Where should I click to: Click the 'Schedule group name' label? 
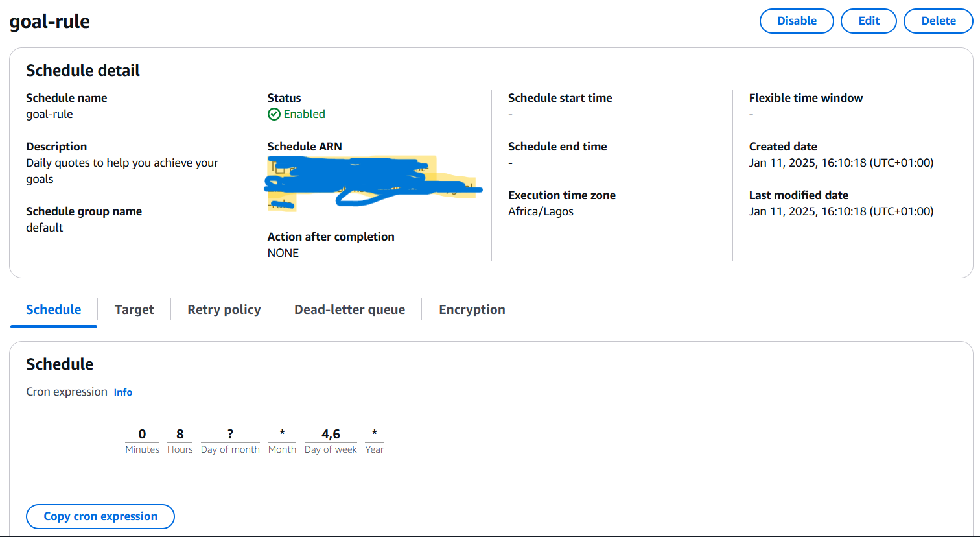84,211
